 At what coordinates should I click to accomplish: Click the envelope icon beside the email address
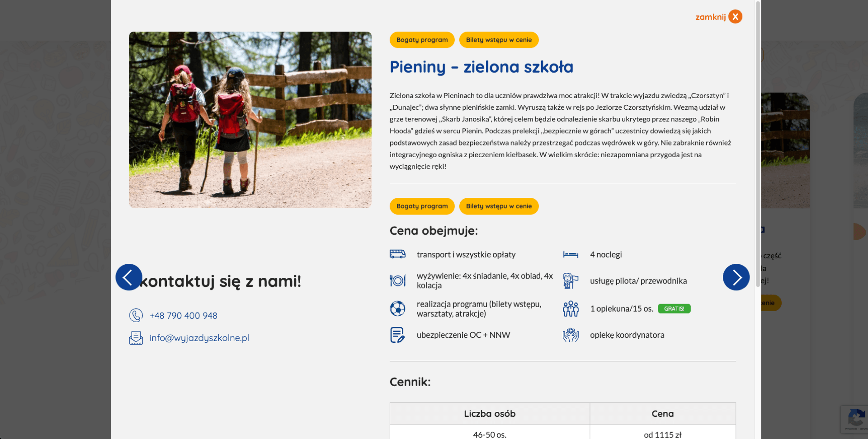point(136,337)
